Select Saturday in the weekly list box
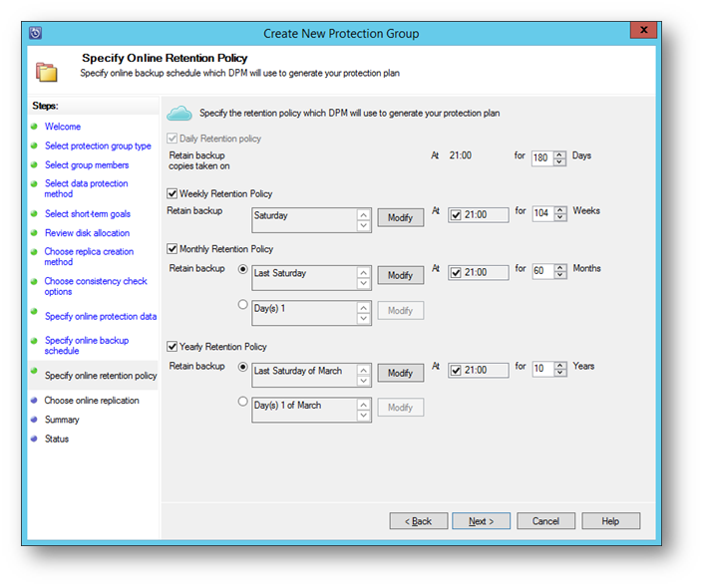 (271, 215)
